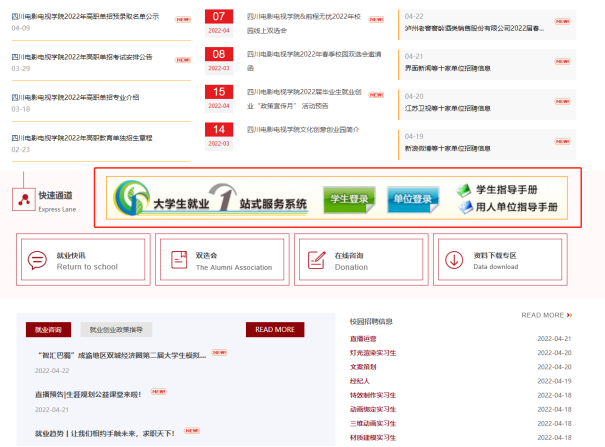Click the red 14 date badge
This screenshot has height=447, width=605.
pyautogui.click(x=218, y=130)
